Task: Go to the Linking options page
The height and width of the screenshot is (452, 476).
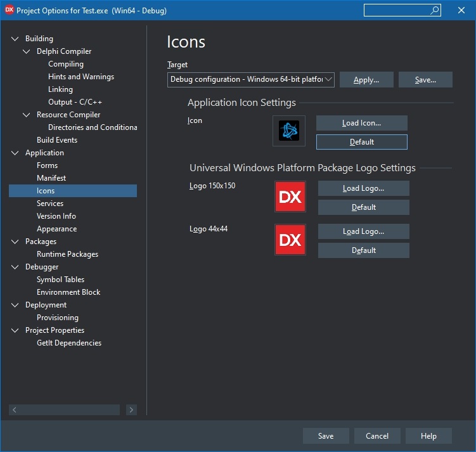Action: (x=60, y=89)
